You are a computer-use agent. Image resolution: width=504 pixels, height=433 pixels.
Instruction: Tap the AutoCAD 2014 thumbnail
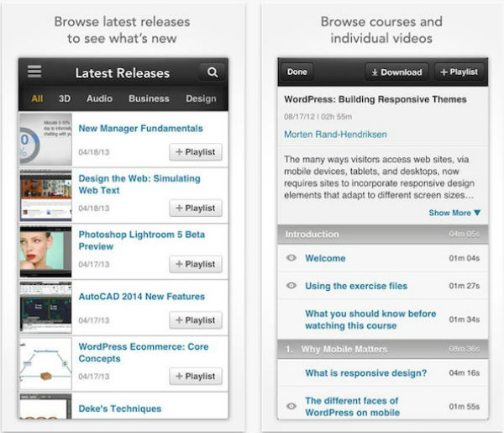(45, 308)
